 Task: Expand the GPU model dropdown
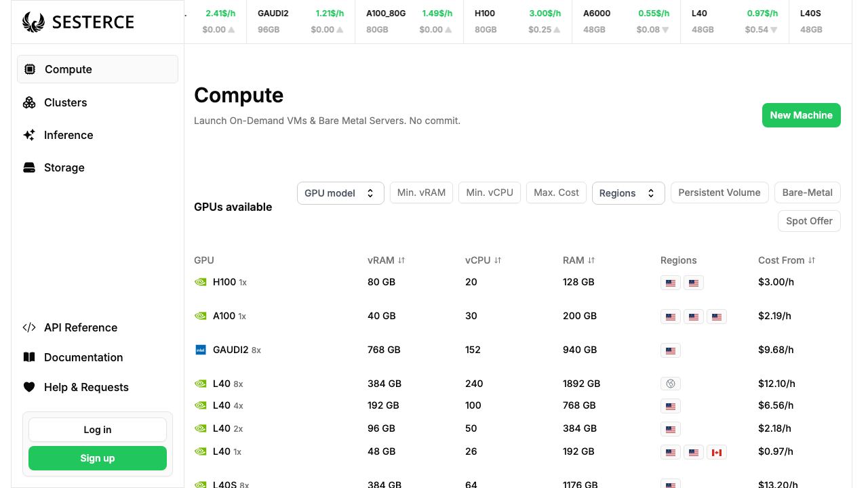pos(340,193)
